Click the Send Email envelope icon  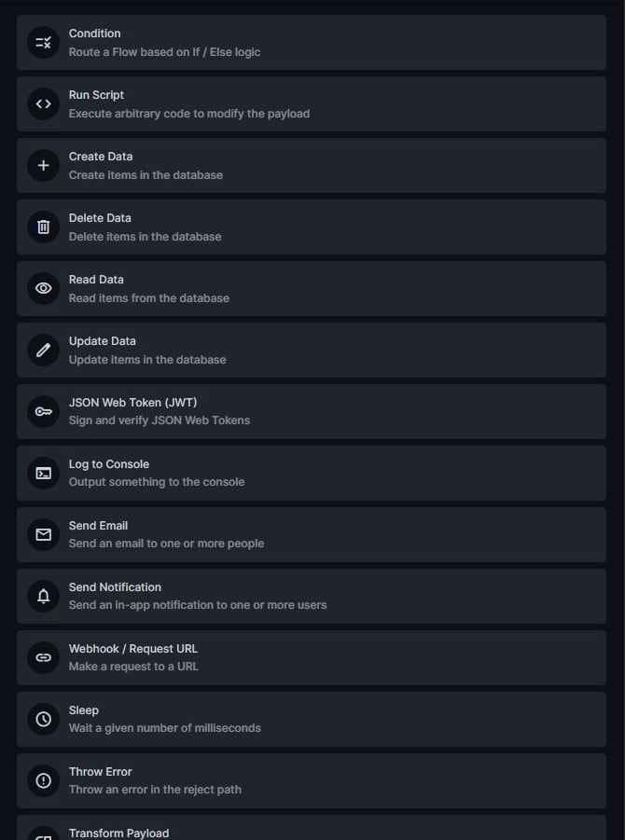pyautogui.click(x=43, y=535)
